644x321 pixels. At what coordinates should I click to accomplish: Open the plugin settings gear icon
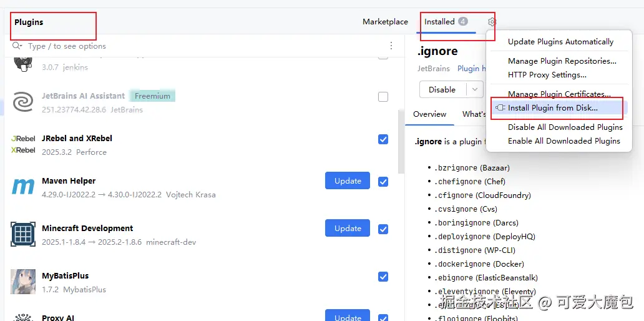[492, 22]
